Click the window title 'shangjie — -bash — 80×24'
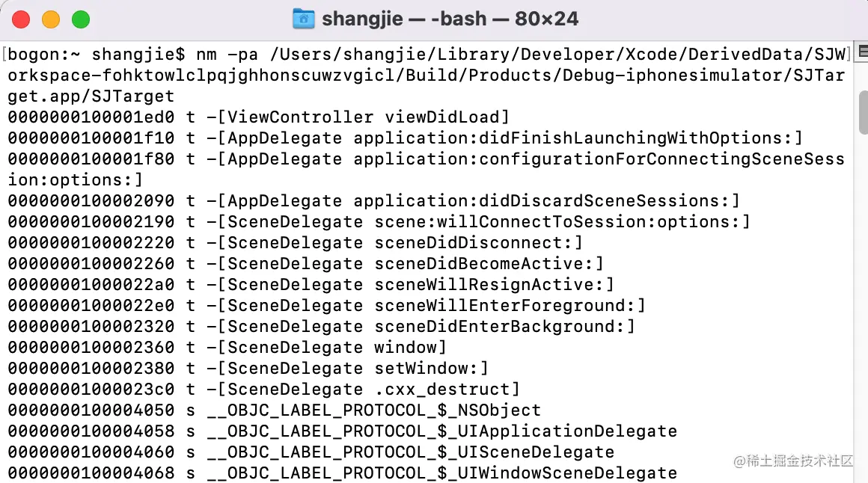Image resolution: width=868 pixels, height=483 pixels. [x=449, y=19]
